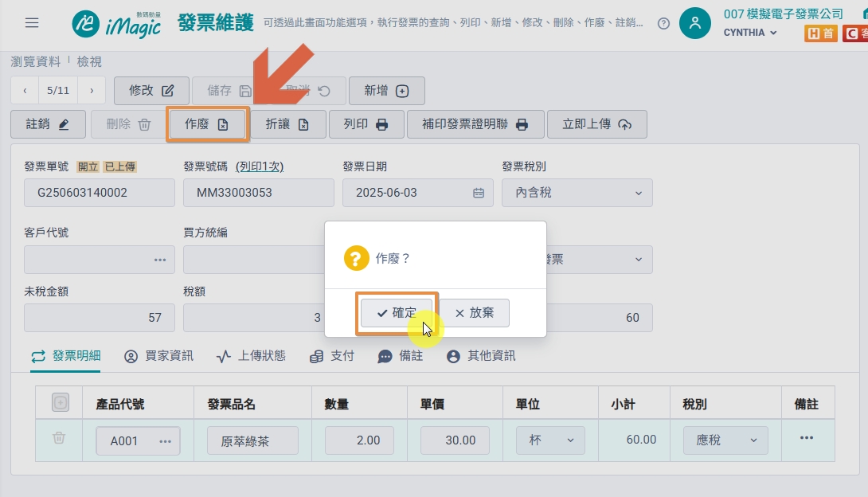Screen dimensions: 868x497
Task: Delete the A001 row with trash icon
Action: click(59, 438)
